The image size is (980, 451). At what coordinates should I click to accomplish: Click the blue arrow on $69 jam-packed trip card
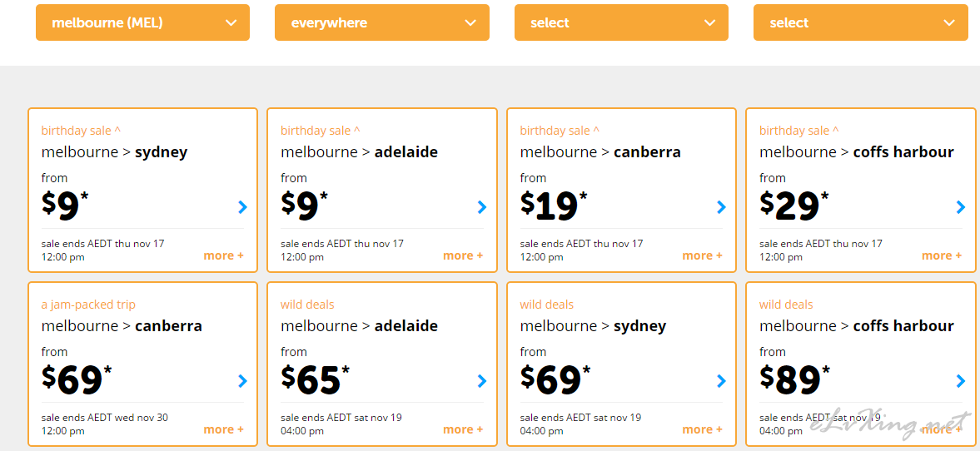click(243, 380)
